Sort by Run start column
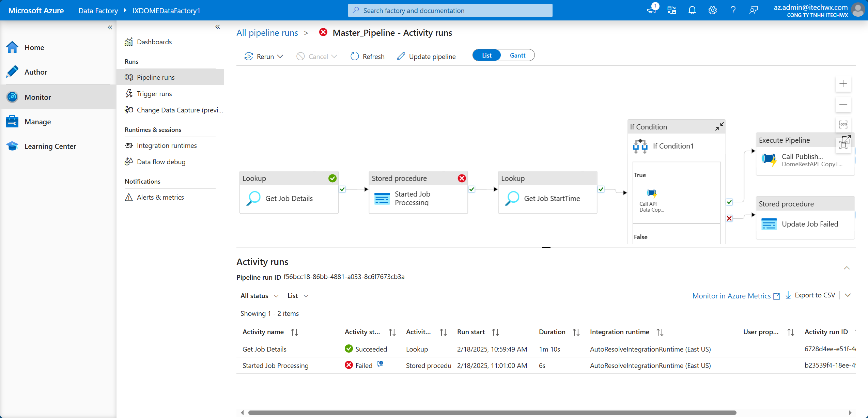 coord(495,332)
